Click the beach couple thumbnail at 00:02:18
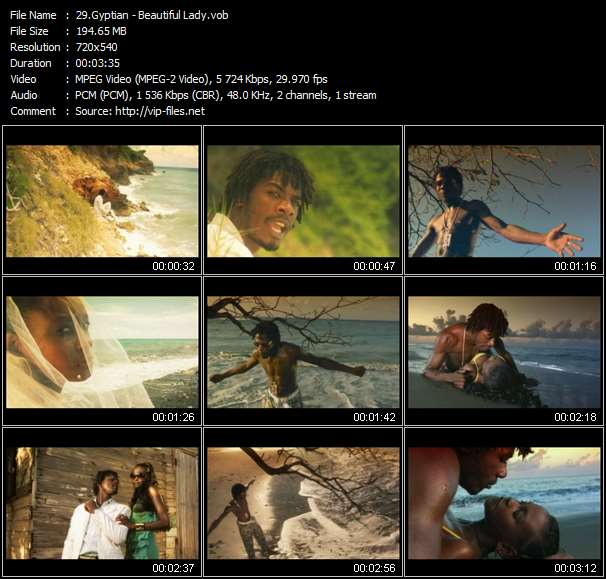The width and height of the screenshot is (606, 579). (x=504, y=352)
